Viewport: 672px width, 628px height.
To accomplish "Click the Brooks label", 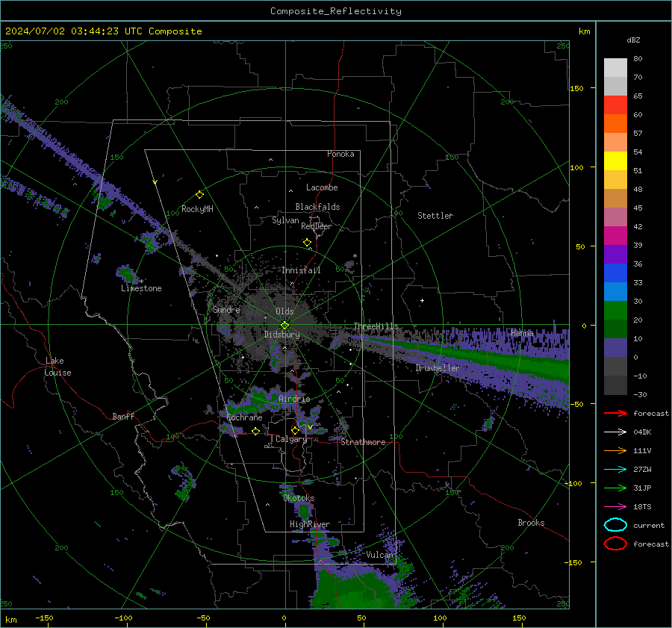I will click(531, 523).
